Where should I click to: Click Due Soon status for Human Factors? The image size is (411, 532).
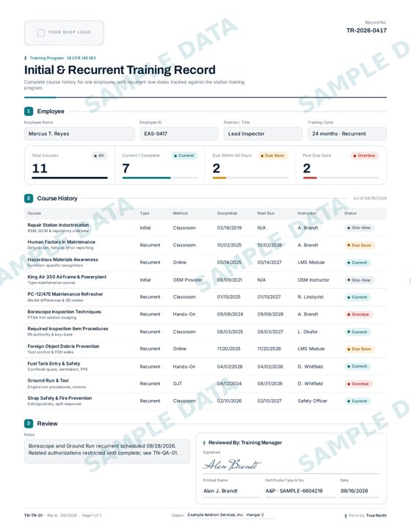point(359,245)
